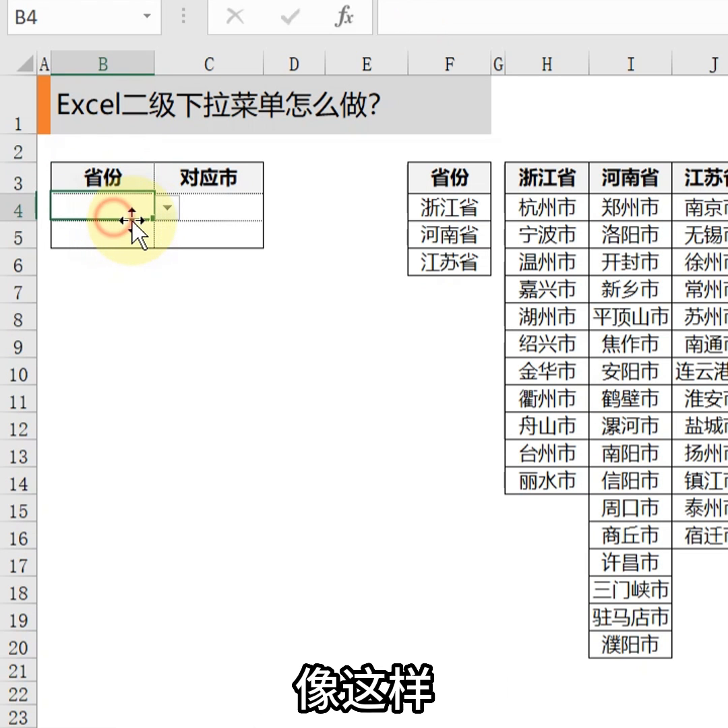Image resolution: width=728 pixels, height=728 pixels.
Task: Click cell 嘉兴市
Action: pos(547,289)
